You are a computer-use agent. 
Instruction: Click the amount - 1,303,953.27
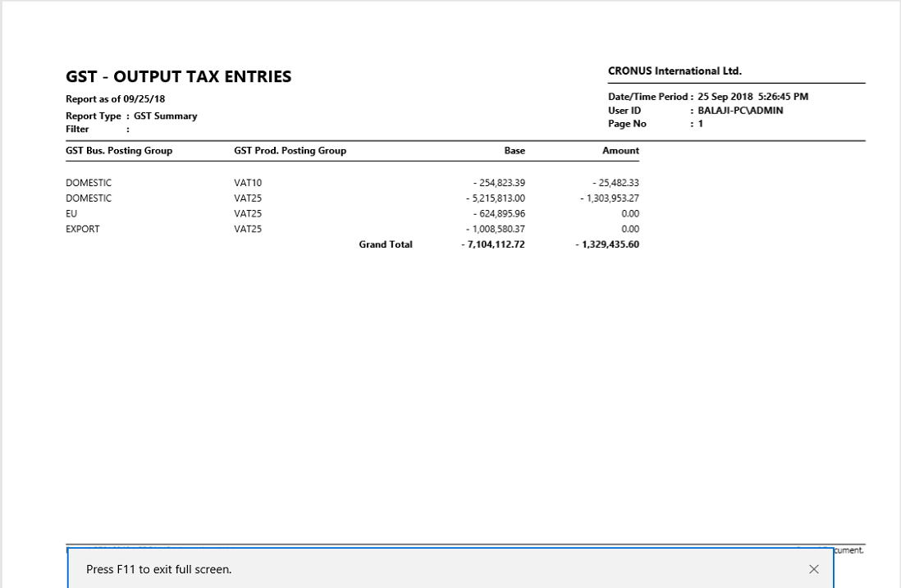[610, 198]
